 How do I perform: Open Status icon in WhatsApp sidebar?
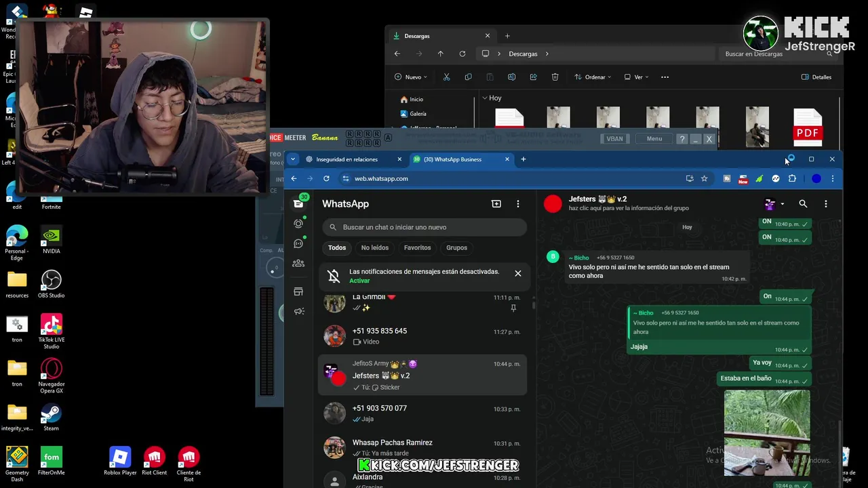click(x=298, y=224)
